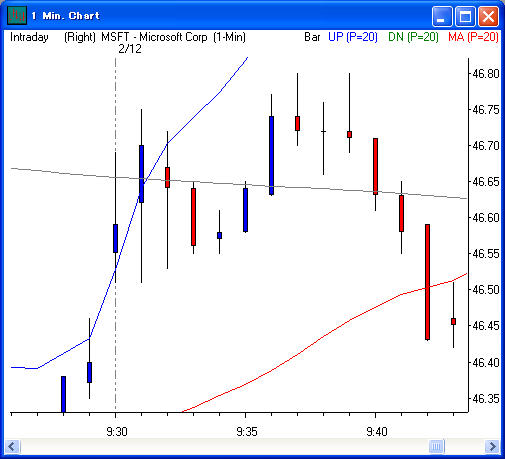Click the 46.80 price axis label

486,74
